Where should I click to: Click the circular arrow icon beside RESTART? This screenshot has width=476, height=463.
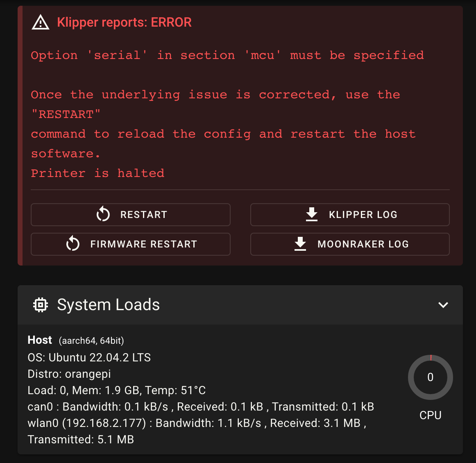click(103, 214)
